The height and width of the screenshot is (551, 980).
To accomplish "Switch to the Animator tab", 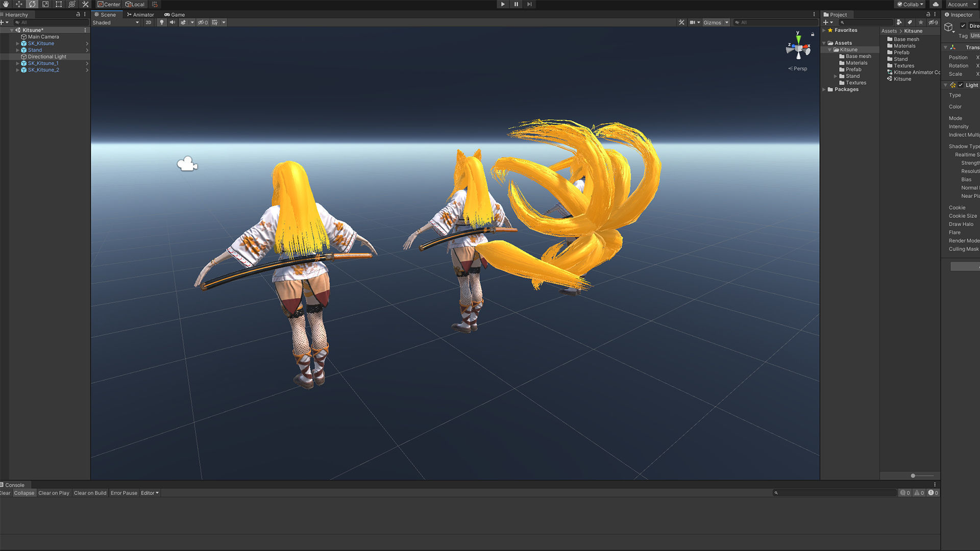I will click(x=140, y=15).
